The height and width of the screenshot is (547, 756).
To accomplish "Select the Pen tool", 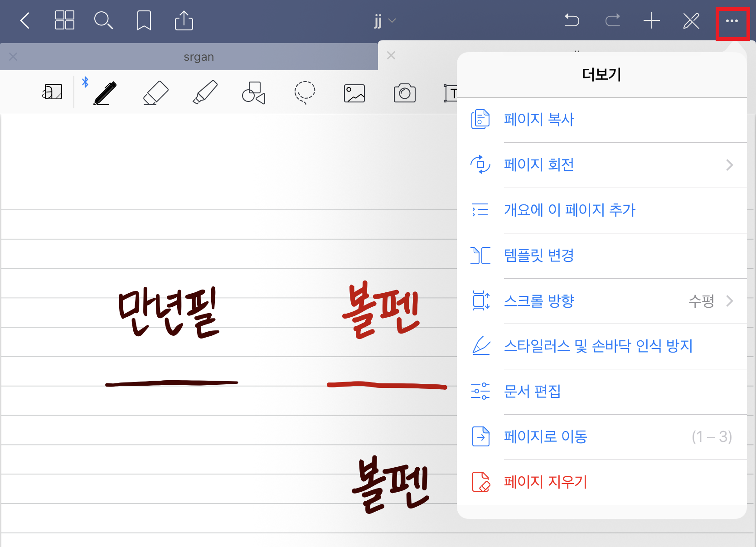I will tap(105, 93).
